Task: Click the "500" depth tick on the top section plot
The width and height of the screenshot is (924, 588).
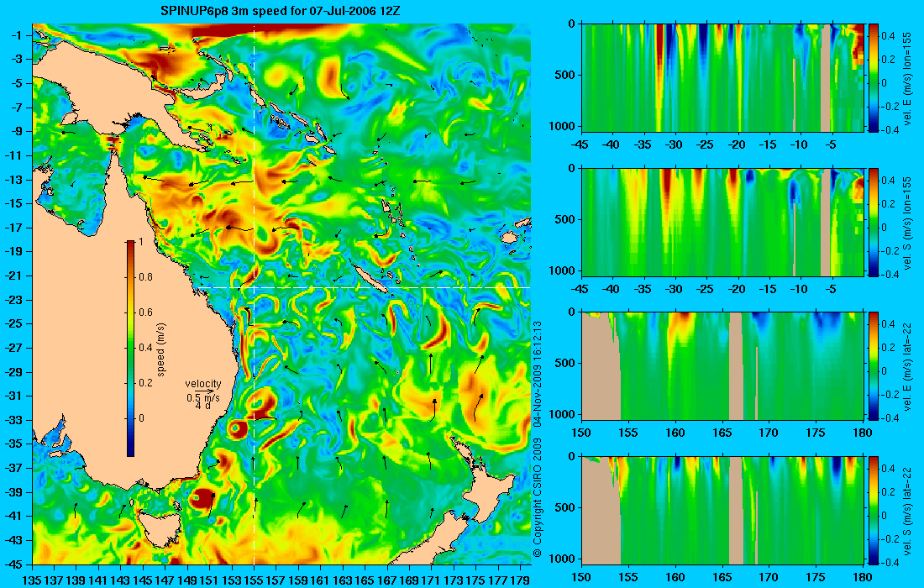Action: (567, 76)
